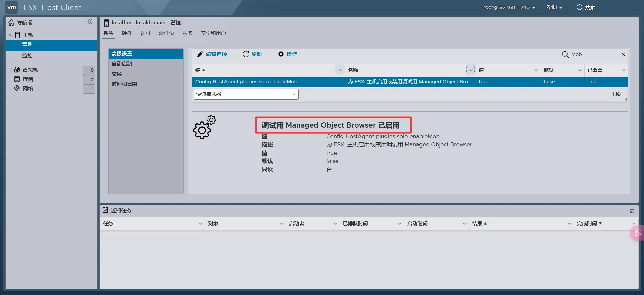Switch to the 硬件 tab
The image size is (644, 295).
coord(127,33)
